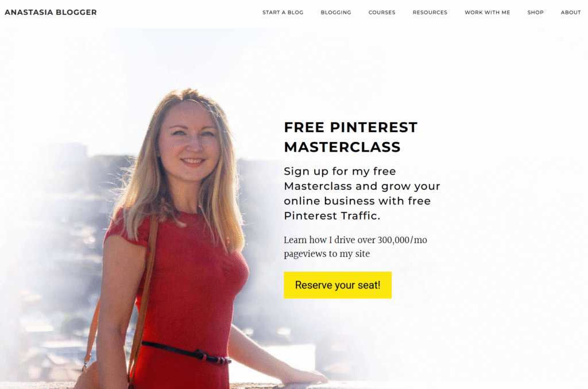Click the 'Pinterest Traffic.' text line
Image resolution: width=588 pixels, height=389 pixels.
(332, 215)
